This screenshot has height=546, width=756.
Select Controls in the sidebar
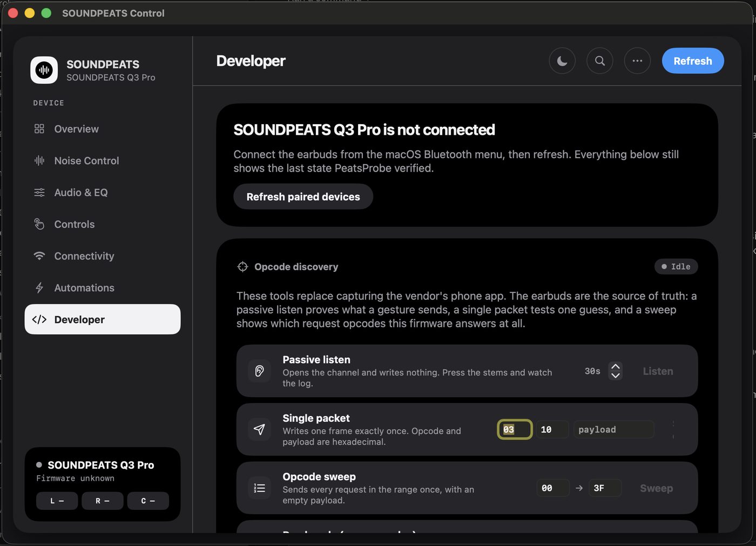(x=103, y=224)
